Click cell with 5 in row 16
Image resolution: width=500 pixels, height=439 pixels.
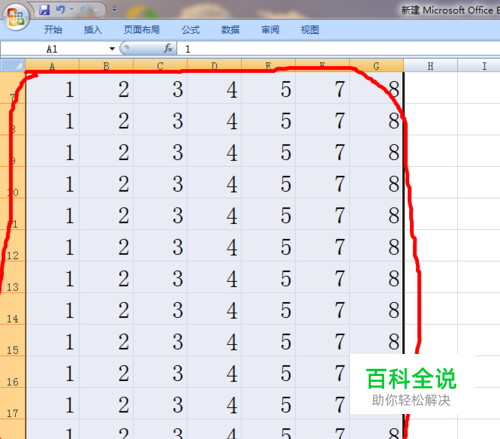269,372
